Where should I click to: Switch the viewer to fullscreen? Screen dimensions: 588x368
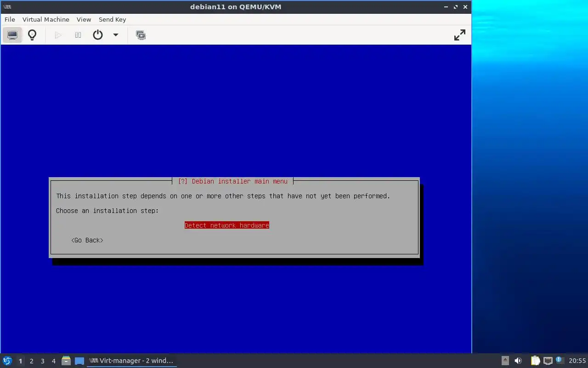coord(459,35)
